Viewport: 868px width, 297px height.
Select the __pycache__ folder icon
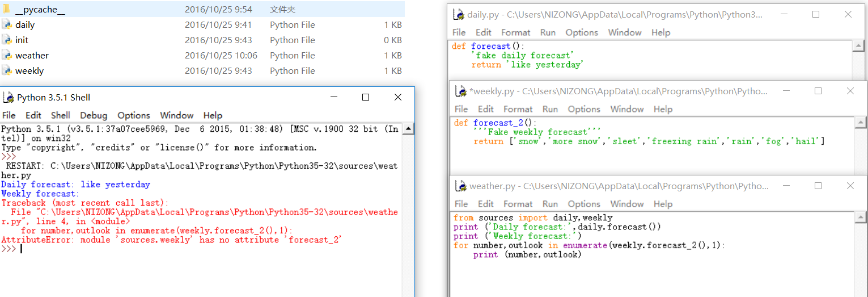point(7,10)
